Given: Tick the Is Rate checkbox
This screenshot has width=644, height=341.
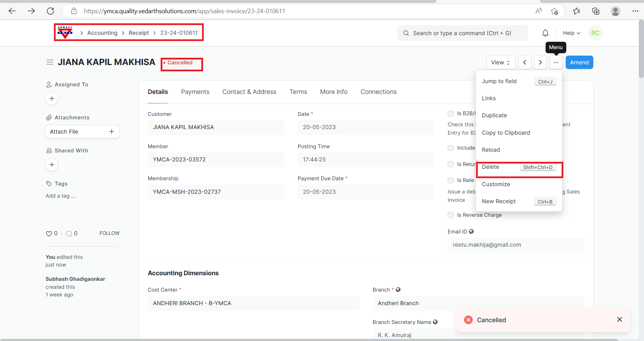Looking at the screenshot, I should (x=451, y=180).
